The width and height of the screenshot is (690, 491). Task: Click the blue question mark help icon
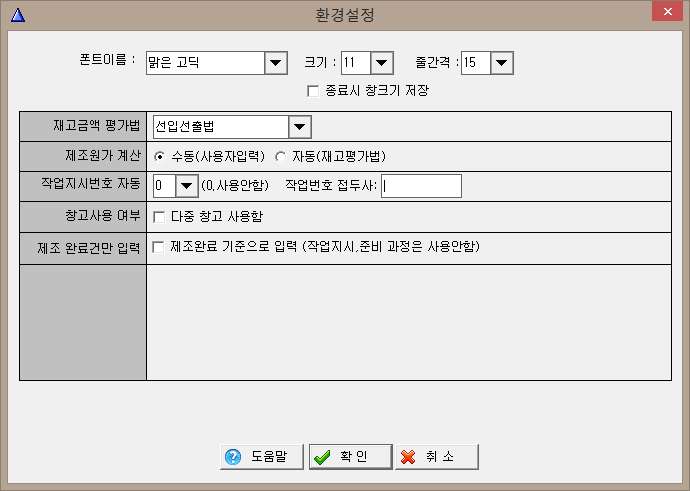click(x=233, y=457)
